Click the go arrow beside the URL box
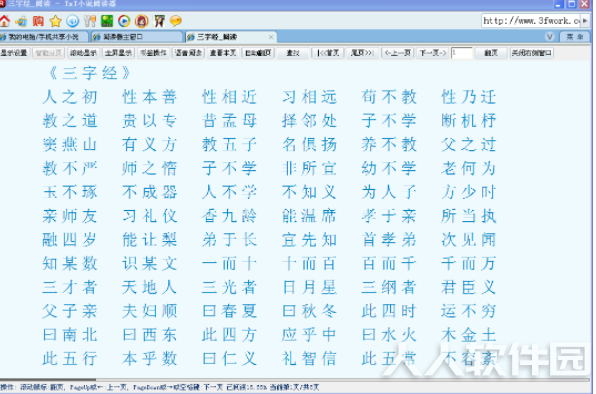Image resolution: width=596 pixels, height=394 pixels. (585, 21)
